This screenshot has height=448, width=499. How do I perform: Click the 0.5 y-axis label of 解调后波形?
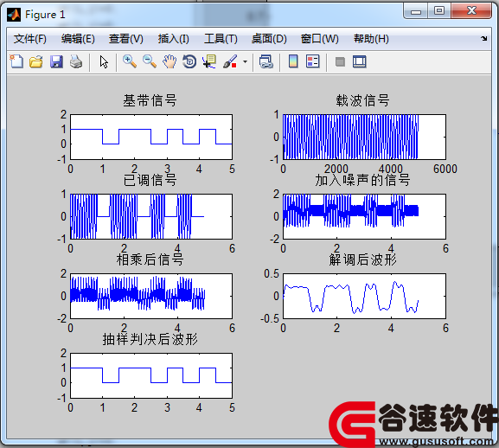pyautogui.click(x=272, y=273)
